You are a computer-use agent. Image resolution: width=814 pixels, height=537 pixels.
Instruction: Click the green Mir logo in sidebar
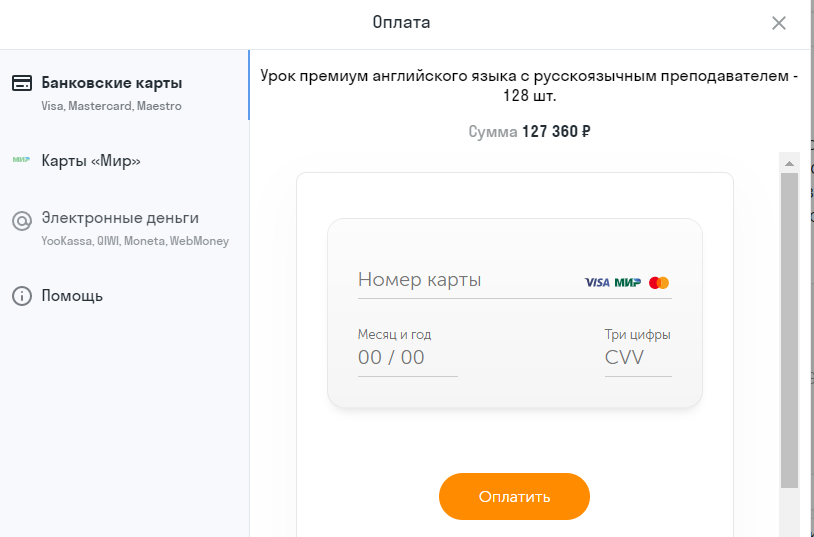pos(21,160)
